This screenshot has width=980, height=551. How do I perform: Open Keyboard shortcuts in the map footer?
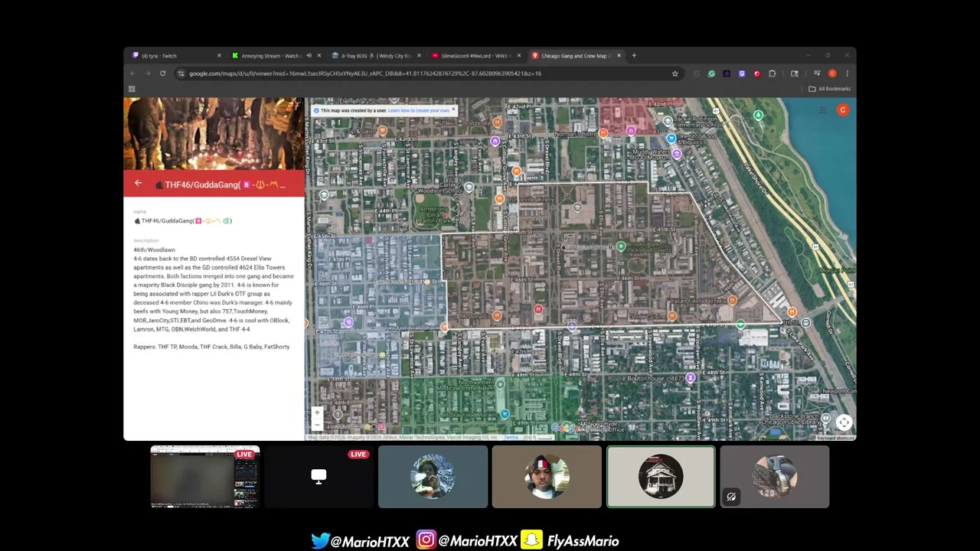836,438
